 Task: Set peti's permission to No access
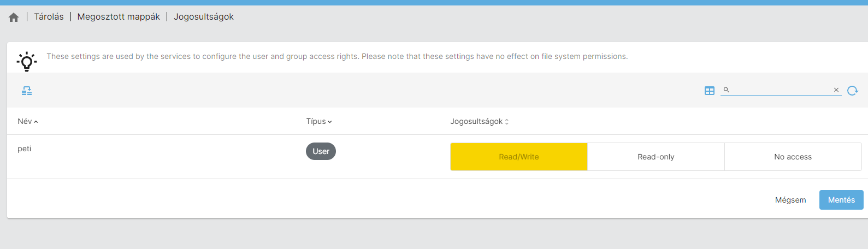tap(793, 157)
